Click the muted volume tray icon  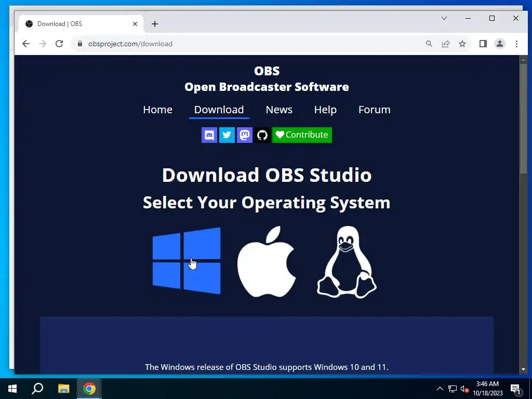coord(464,389)
